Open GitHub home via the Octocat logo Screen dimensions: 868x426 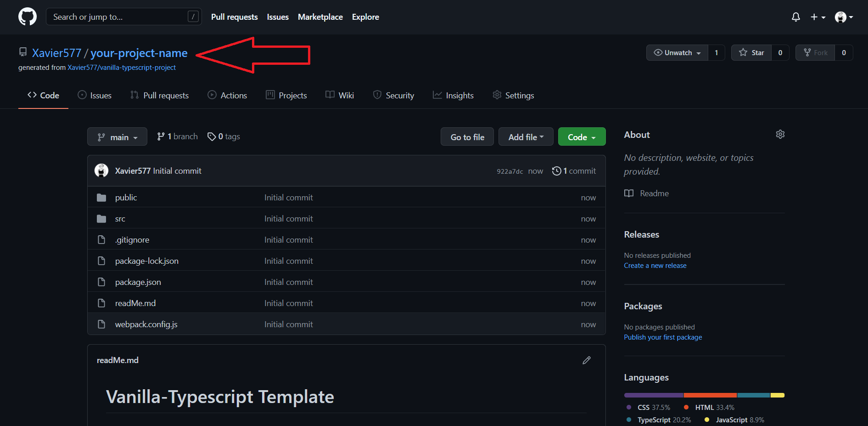click(x=28, y=17)
